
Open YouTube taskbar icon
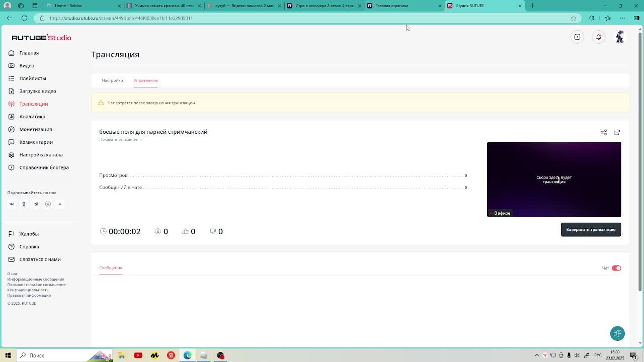138,355
